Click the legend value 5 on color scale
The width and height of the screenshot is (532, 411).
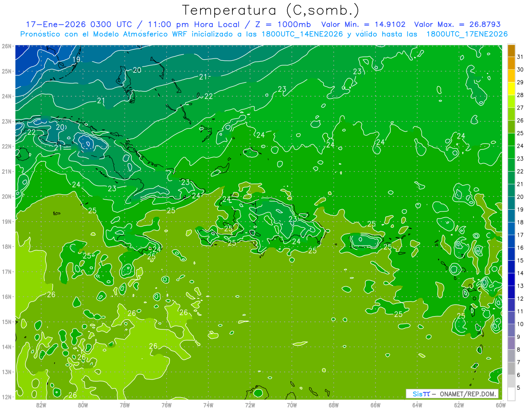coord(520,388)
